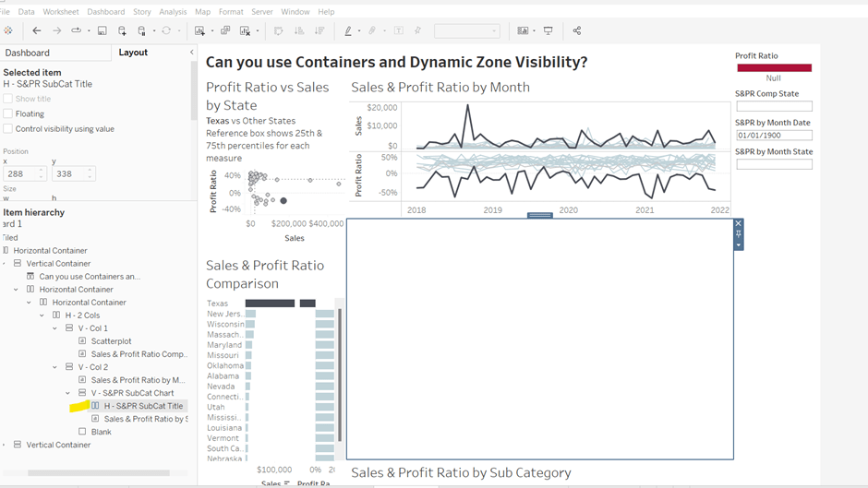Click the Save icon in toolbar
This screenshot has width=868, height=488.
coord(102,30)
